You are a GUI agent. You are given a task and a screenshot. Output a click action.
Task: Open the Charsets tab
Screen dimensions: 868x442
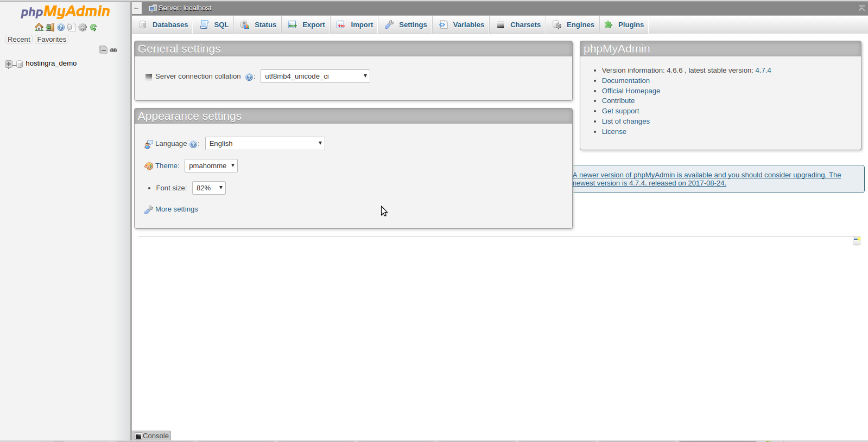tap(518, 24)
